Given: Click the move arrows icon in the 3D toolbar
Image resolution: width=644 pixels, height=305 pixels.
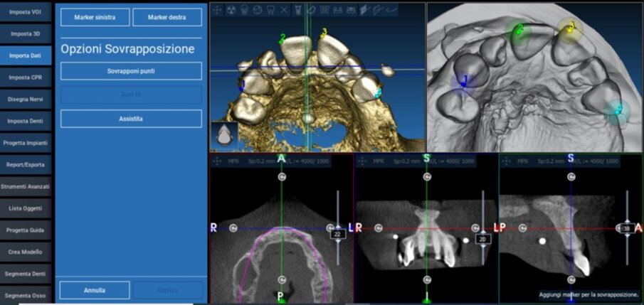Looking at the screenshot, I should pos(218,10).
